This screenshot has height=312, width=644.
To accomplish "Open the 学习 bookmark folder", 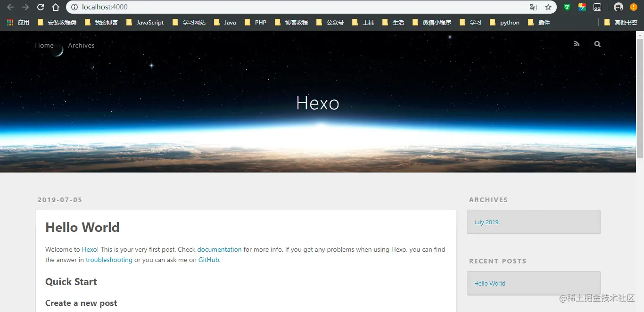I will click(x=471, y=22).
